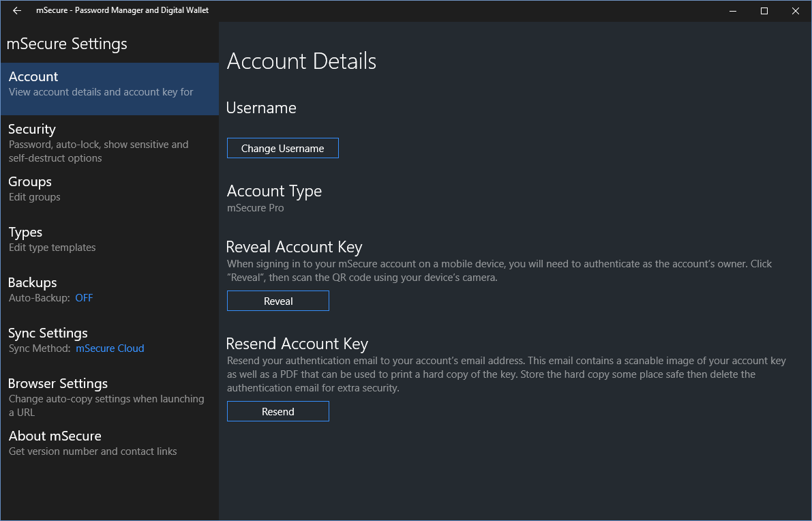This screenshot has width=812, height=521.
Task: Click the mSecure Cloud sync method link
Action: coord(110,348)
